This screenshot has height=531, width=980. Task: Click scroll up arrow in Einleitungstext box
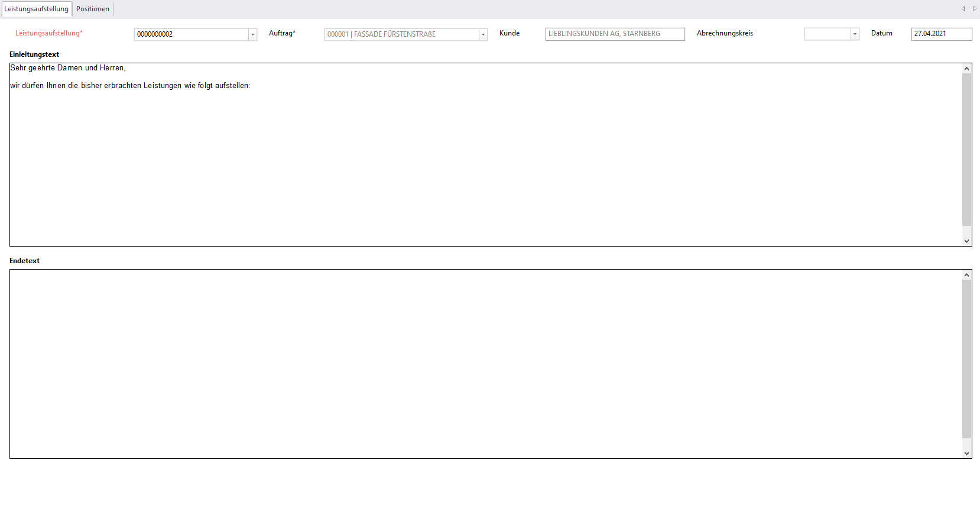[966, 69]
